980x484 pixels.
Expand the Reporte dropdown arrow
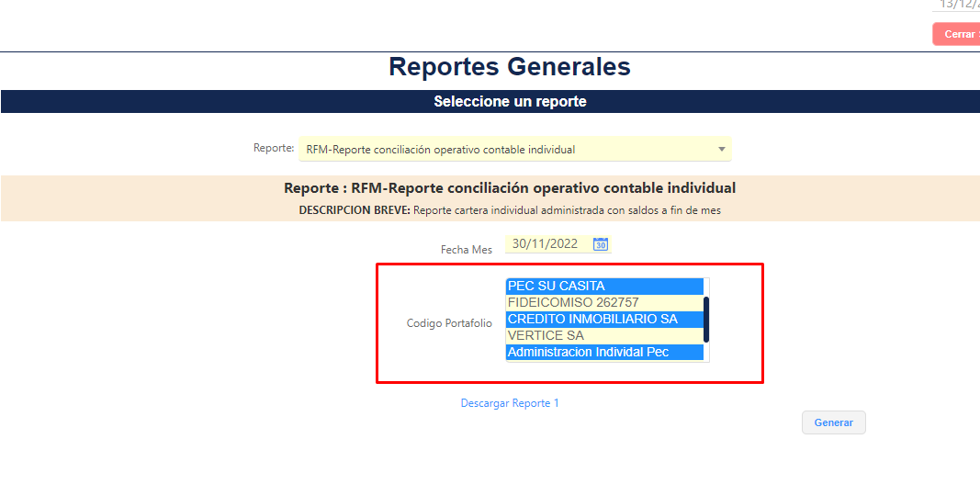tap(721, 150)
